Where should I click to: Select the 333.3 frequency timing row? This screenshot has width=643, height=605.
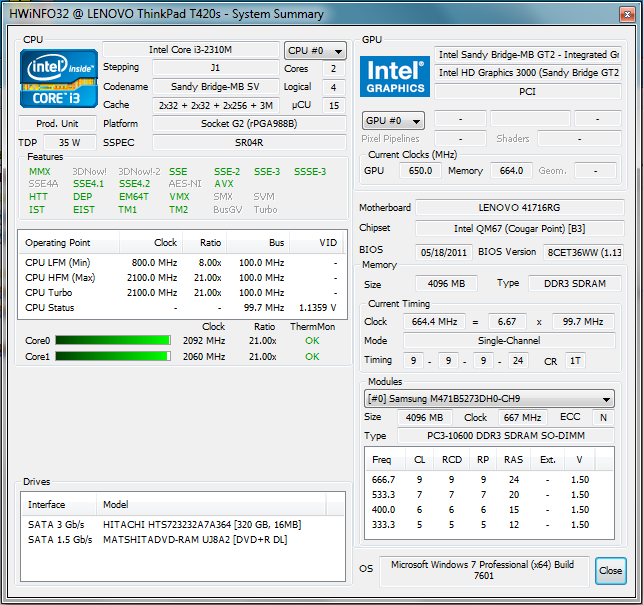click(x=489, y=525)
